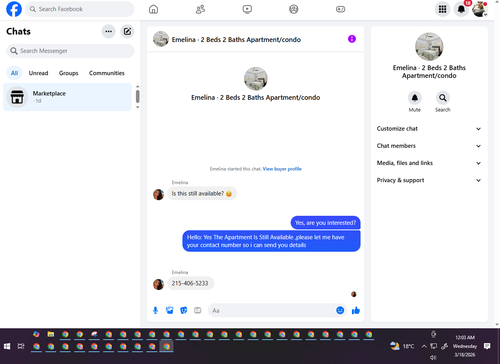Open the account profile picture menu

pyautogui.click(x=480, y=9)
